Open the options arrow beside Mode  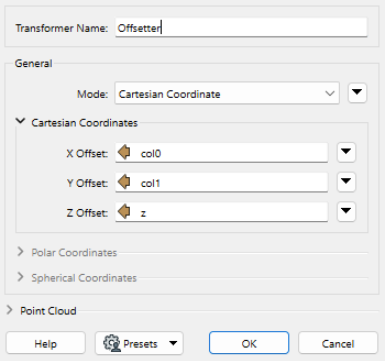[357, 93]
